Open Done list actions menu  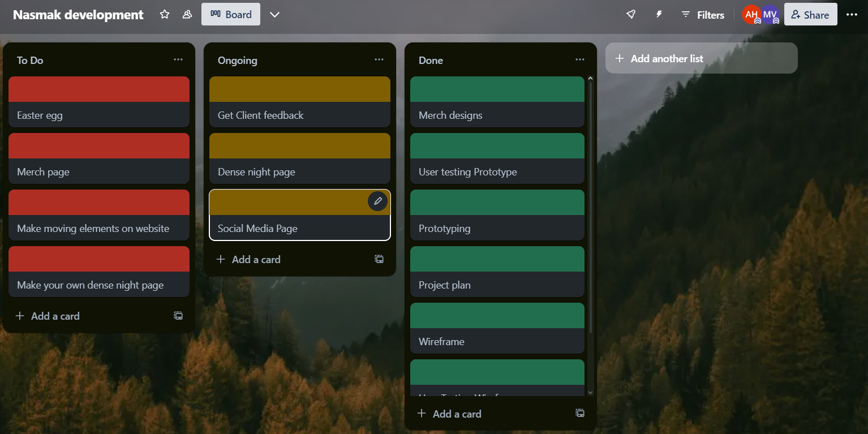(x=580, y=60)
